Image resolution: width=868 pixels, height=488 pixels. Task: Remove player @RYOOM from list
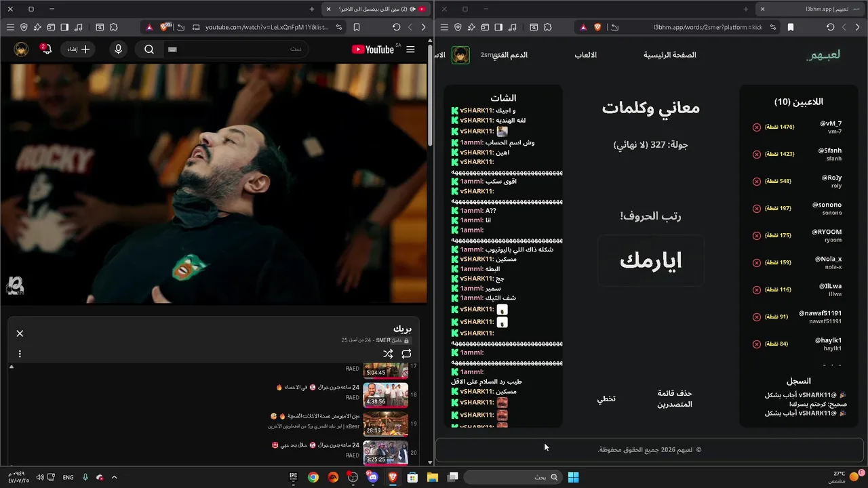757,236
